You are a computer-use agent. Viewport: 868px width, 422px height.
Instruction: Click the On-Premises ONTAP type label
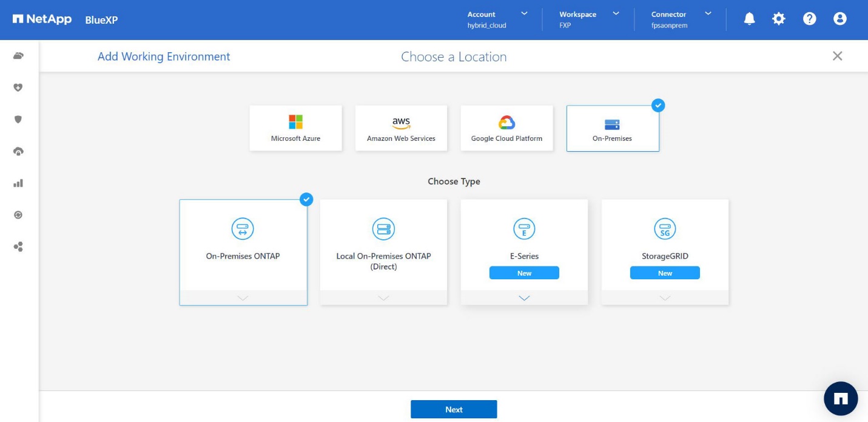(x=243, y=256)
